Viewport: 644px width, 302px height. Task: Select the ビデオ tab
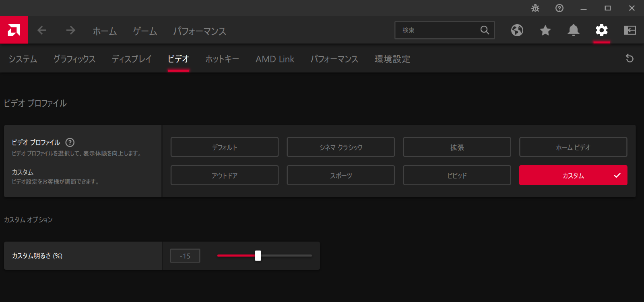click(178, 59)
